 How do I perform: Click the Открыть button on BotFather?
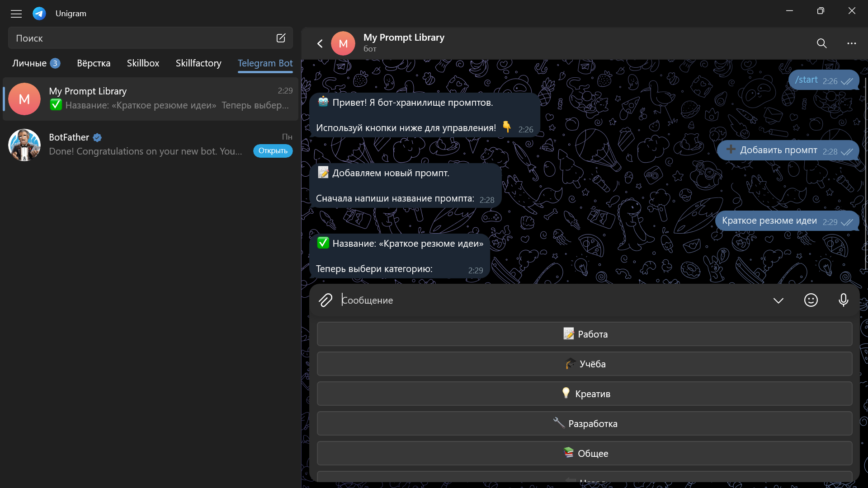coord(273,151)
